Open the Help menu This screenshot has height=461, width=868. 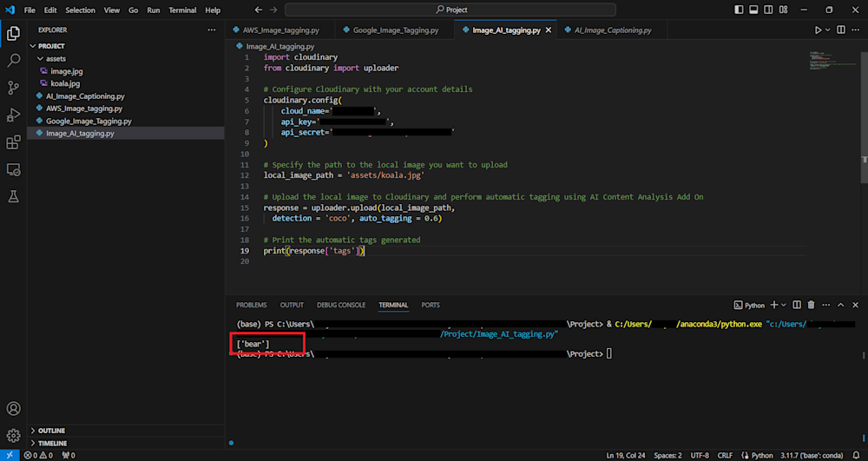coord(213,10)
